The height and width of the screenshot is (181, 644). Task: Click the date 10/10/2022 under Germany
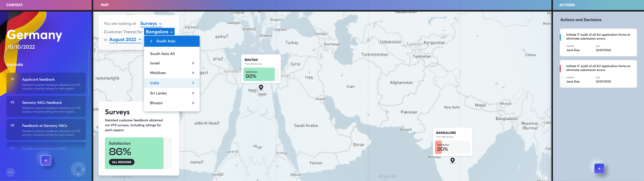[21, 47]
